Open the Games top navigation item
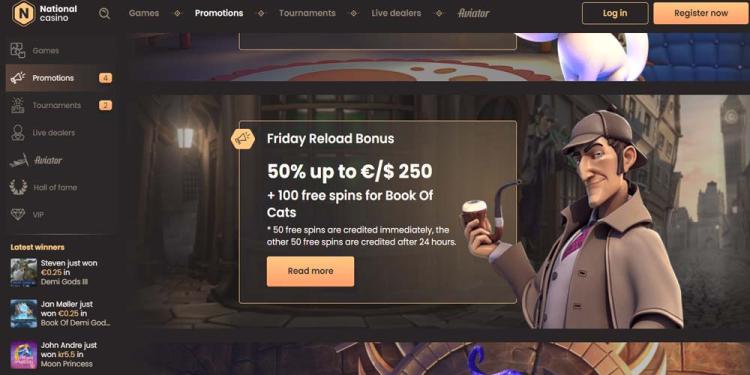This screenshot has height=375, width=750. pyautogui.click(x=143, y=13)
